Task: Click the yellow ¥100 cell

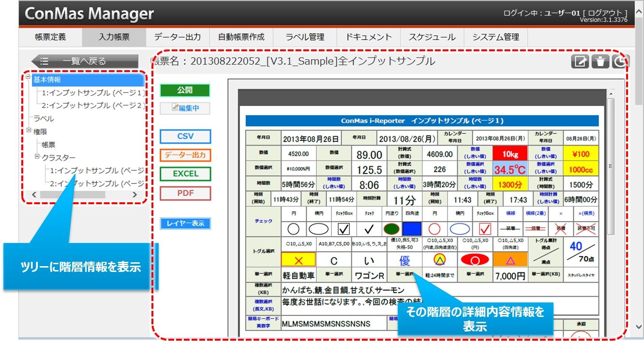Action: tap(581, 154)
